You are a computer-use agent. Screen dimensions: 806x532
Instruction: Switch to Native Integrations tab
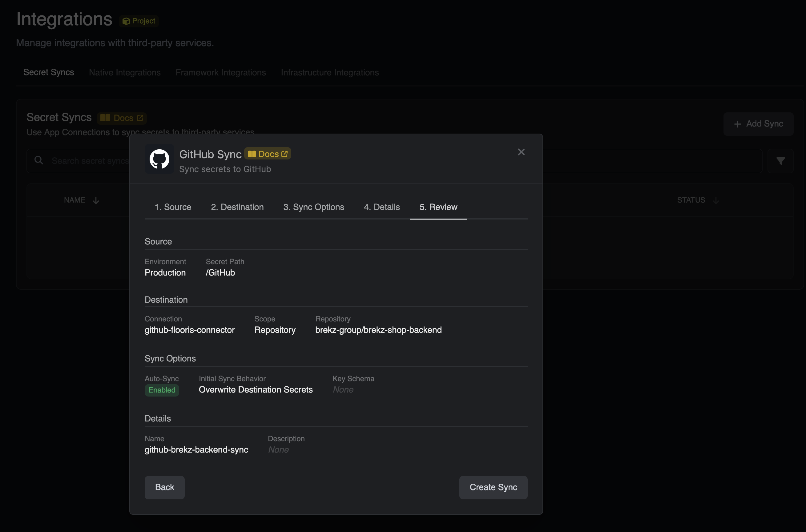coord(125,73)
